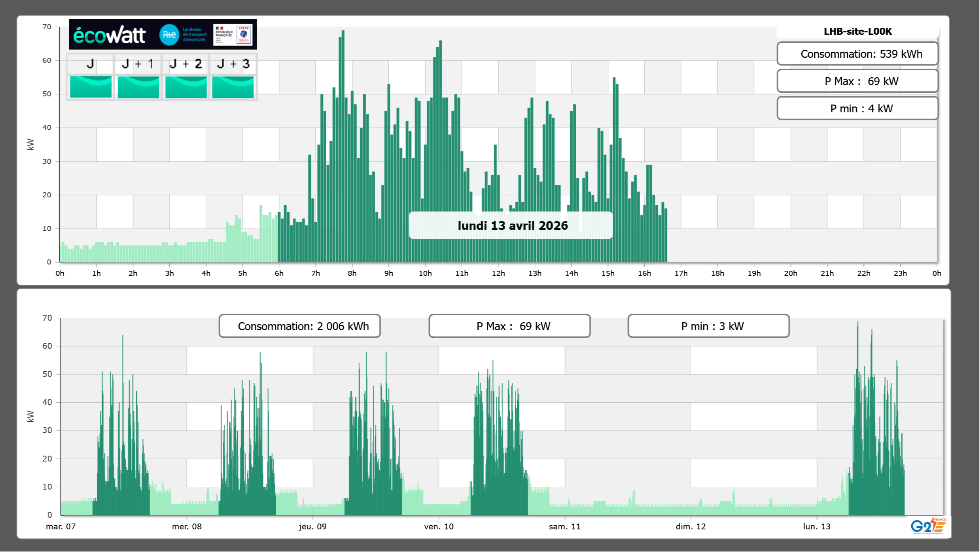The height and width of the screenshot is (552, 980).
Task: Select the J + 3 day header
Action: pos(233,64)
